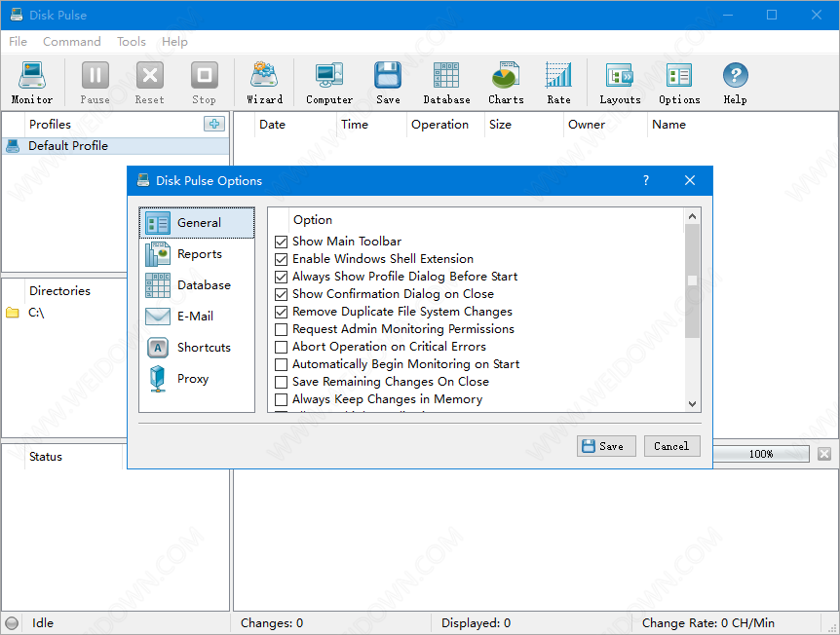This screenshot has width=840, height=635.
Task: Click the Save floppy icon in main toolbar
Action: (x=388, y=83)
